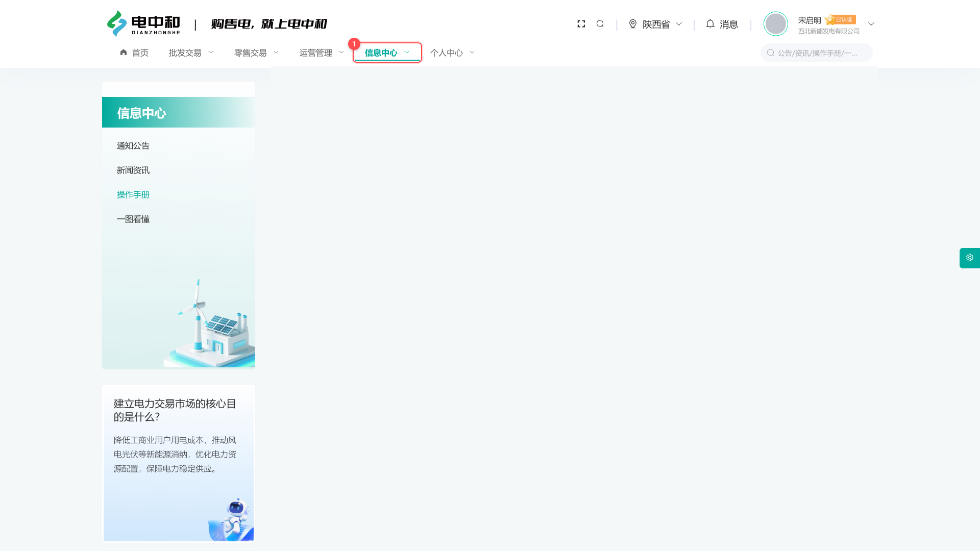Click the 建立电力交易市场 question card
The width and height of the screenshot is (980, 551).
179,463
